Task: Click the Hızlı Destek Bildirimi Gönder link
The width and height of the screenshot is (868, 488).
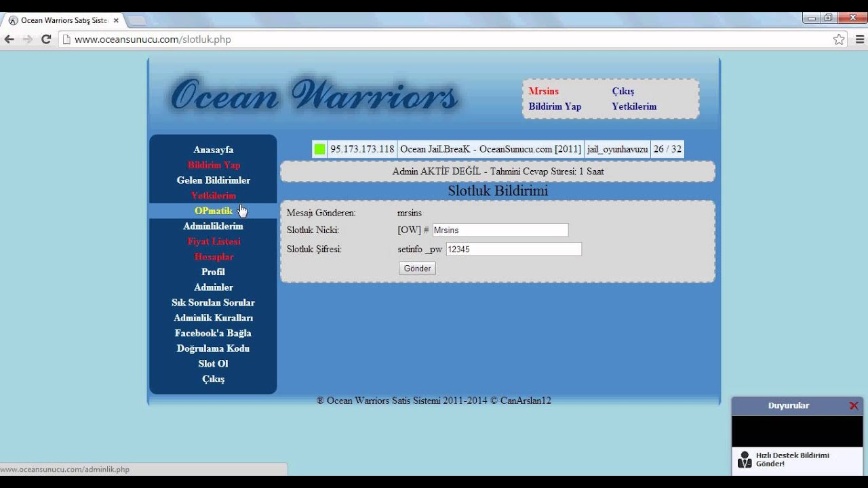Action: click(792, 460)
